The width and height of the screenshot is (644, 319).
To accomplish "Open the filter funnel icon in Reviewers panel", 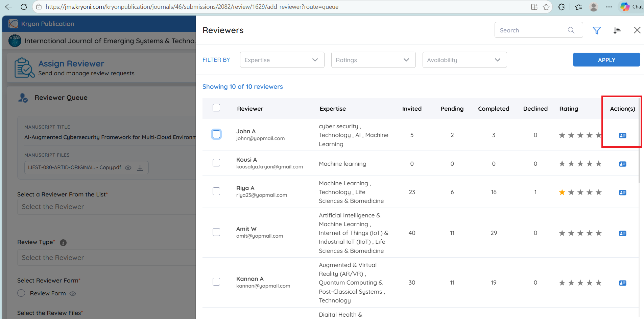I will 597,30.
